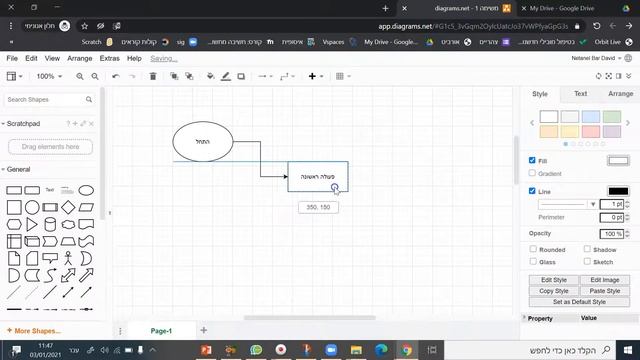Click the Paste Style button
640x360 pixels.
click(x=604, y=291)
